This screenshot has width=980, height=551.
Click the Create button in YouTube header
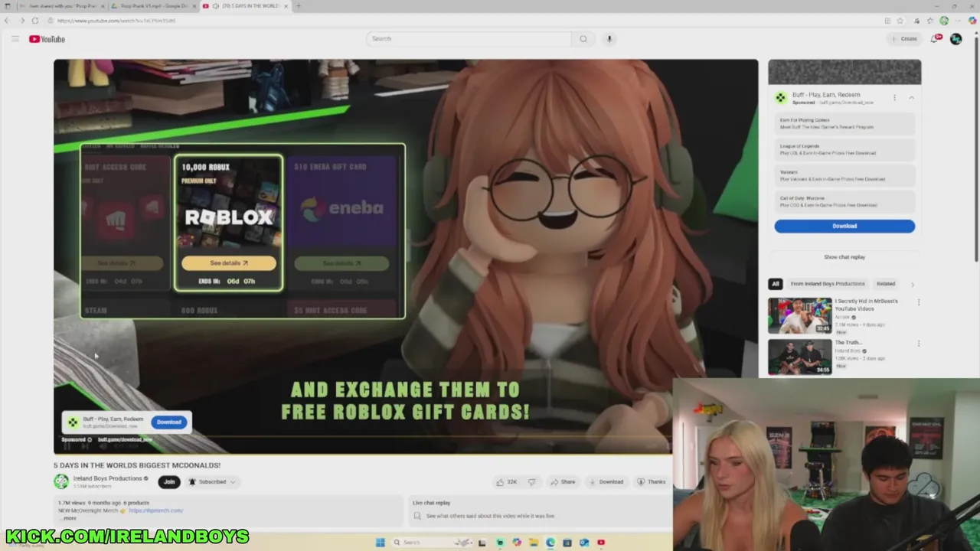pyautogui.click(x=904, y=39)
